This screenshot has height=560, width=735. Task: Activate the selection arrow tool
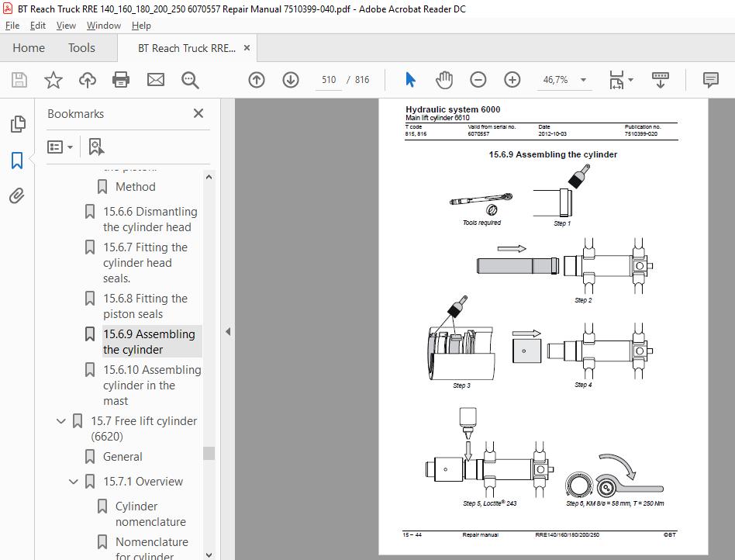coord(410,80)
